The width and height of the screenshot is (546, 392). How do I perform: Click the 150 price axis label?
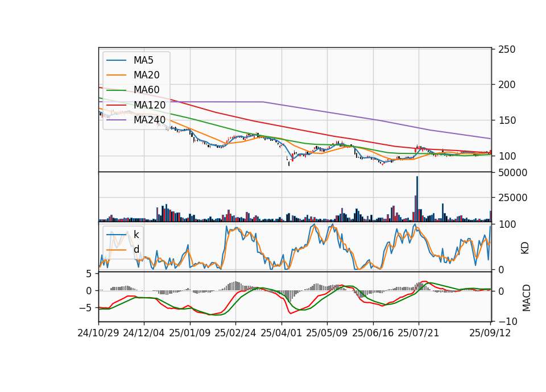pyautogui.click(x=507, y=120)
